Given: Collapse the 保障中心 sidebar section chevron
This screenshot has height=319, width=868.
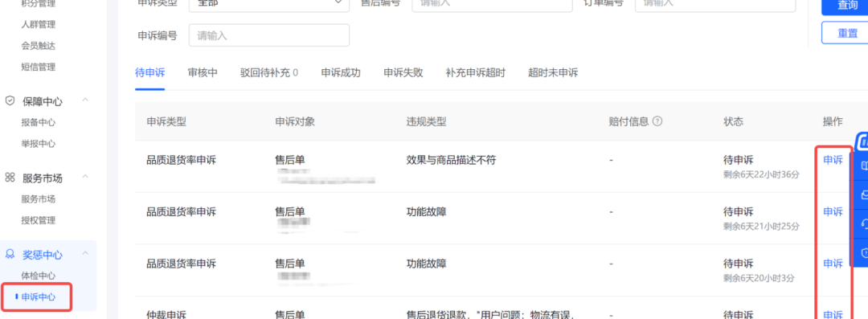Looking at the screenshot, I should [x=85, y=100].
